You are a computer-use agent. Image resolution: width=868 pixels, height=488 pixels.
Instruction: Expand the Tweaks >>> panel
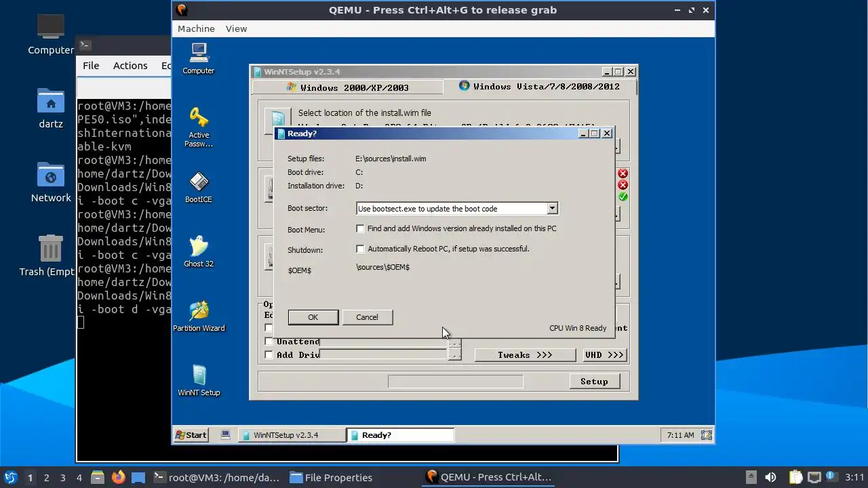tap(525, 355)
